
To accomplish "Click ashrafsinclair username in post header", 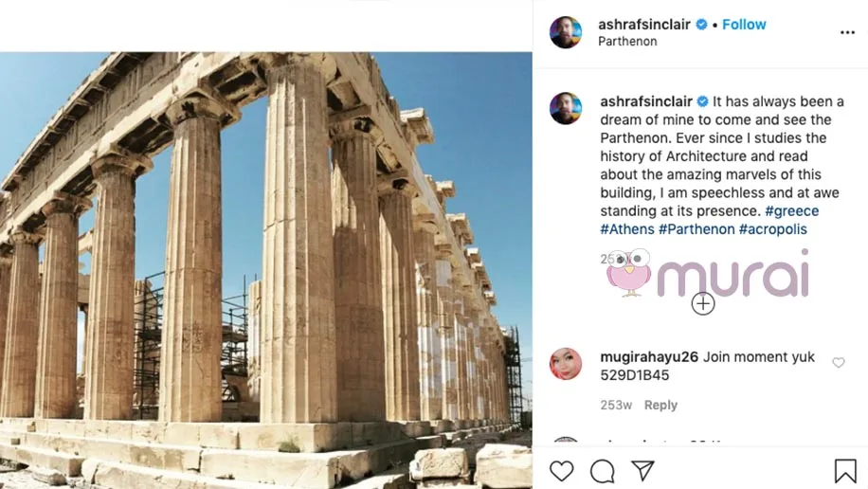I will [x=644, y=25].
